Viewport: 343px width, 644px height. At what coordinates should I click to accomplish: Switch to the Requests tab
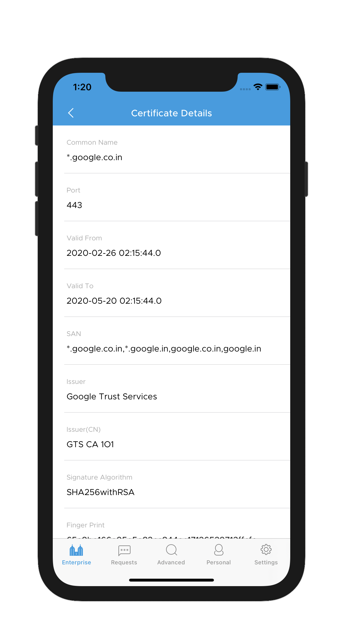pos(123,556)
